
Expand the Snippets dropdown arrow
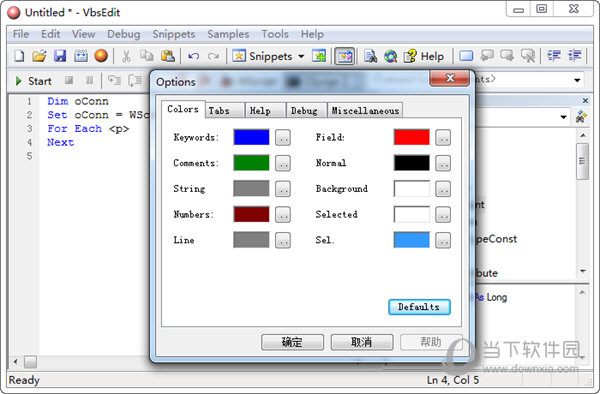coord(302,57)
